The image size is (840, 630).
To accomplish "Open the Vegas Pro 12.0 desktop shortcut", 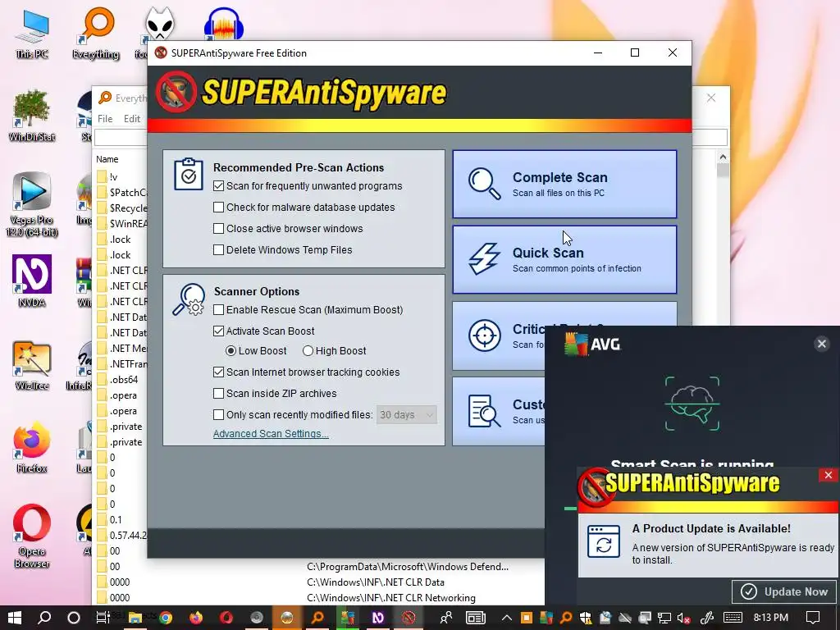I will tap(32, 204).
